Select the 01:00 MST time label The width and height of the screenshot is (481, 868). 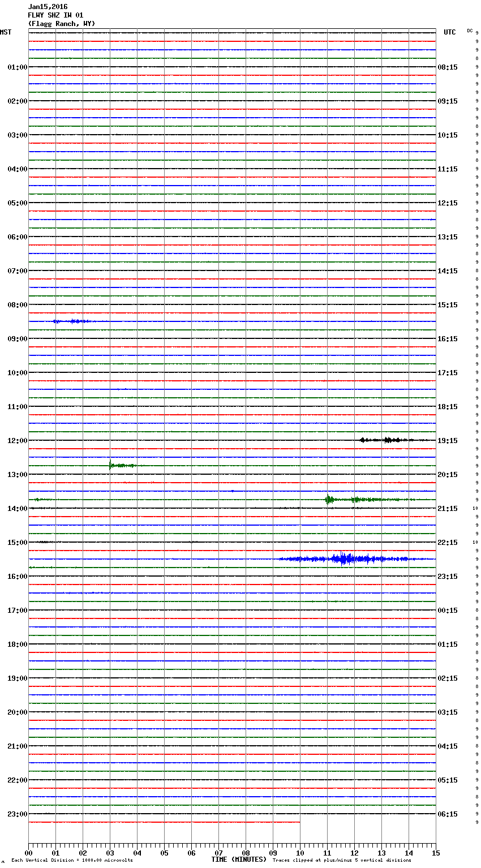coord(17,67)
